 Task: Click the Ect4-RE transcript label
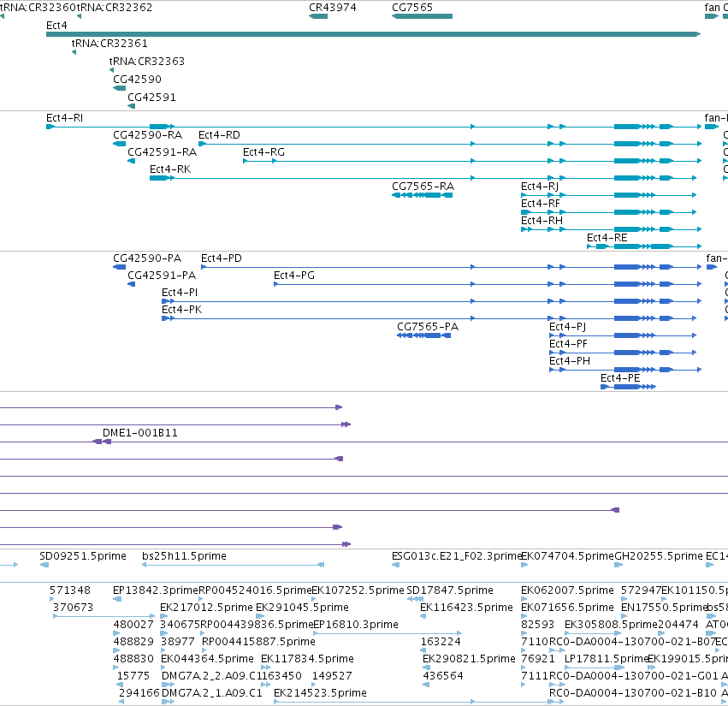(x=607, y=238)
